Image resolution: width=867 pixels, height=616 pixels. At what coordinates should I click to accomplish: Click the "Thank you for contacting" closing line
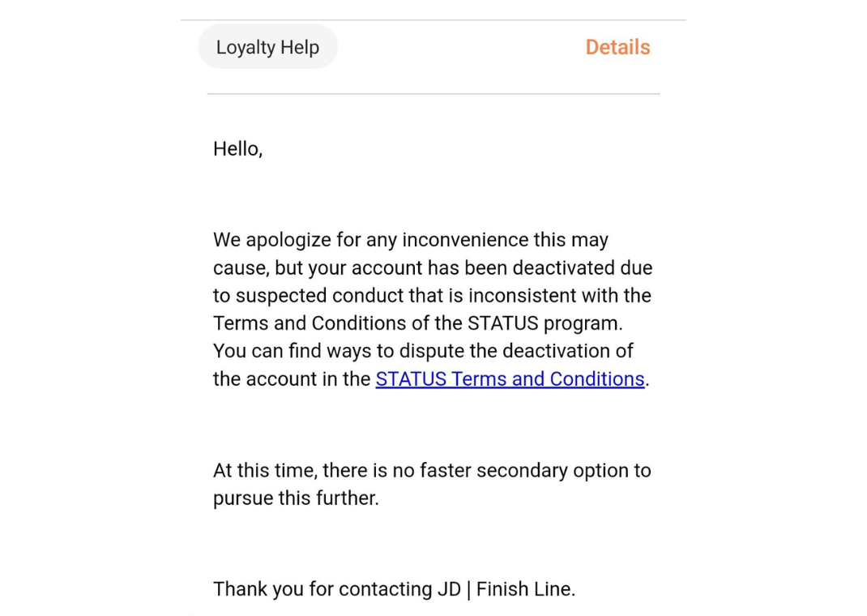(x=394, y=589)
